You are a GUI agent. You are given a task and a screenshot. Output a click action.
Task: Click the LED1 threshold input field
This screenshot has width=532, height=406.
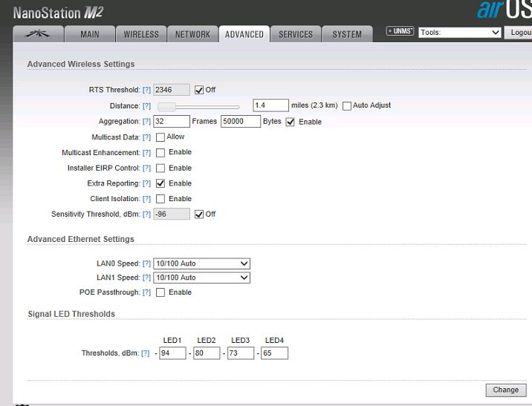point(172,353)
